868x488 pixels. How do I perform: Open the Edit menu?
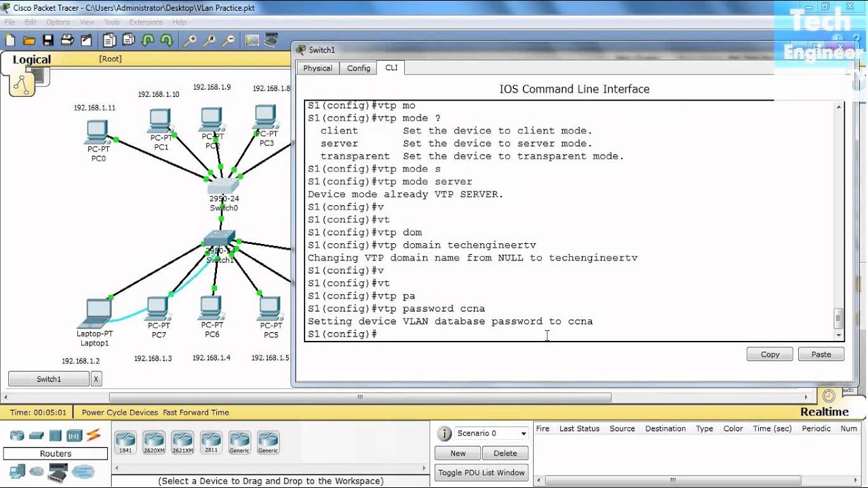tap(31, 22)
